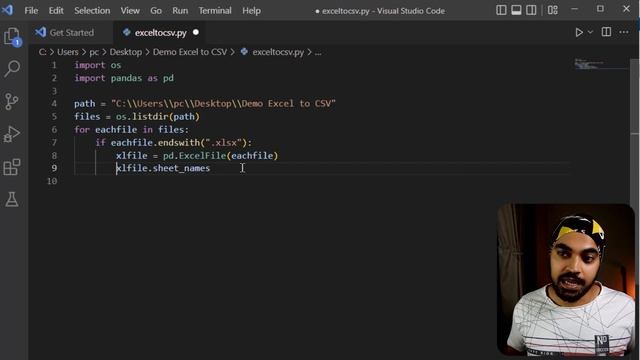Toggle the secondary side bar layout

(531, 10)
